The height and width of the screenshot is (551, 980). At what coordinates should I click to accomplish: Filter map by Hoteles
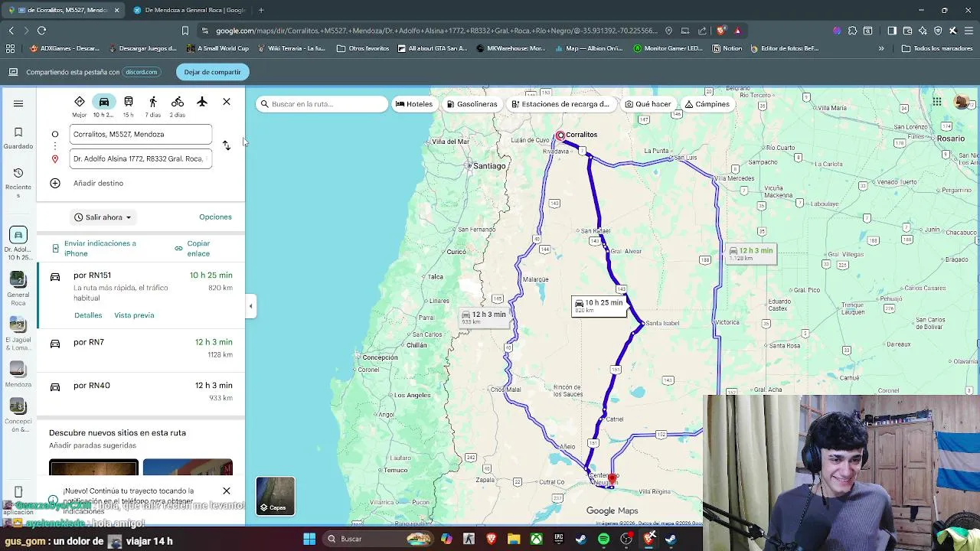coord(414,104)
